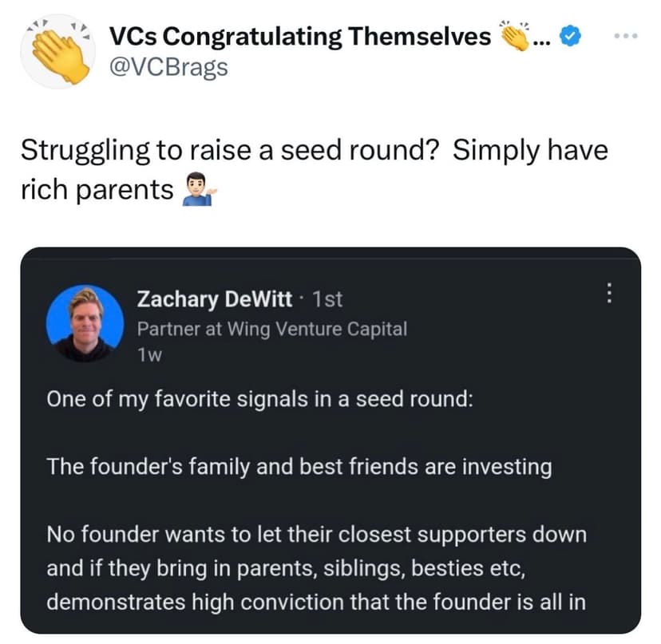Click the 1st connection degree label
This screenshot has width=661, height=644.
327,299
